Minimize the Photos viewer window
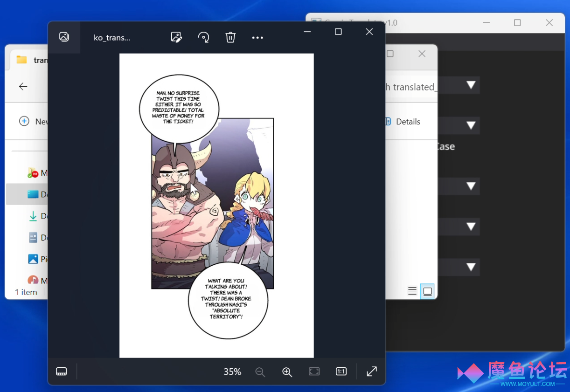Screen dimensions: 570x392 307,32
